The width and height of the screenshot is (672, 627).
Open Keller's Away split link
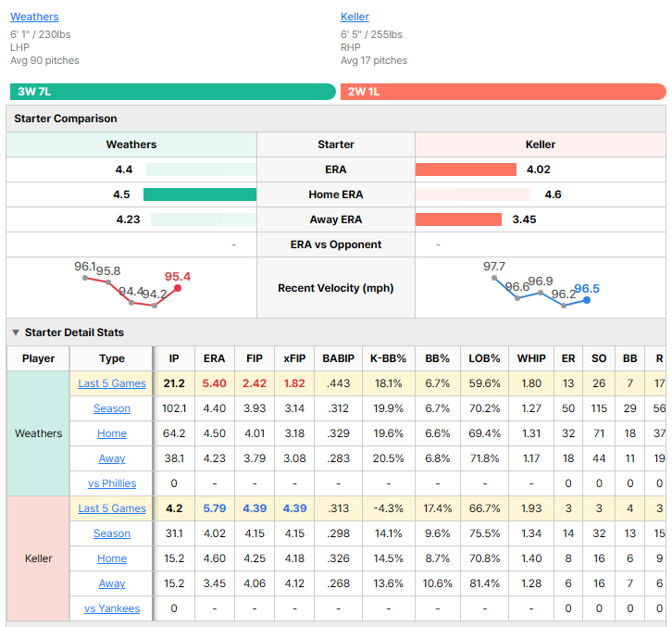coord(112,583)
